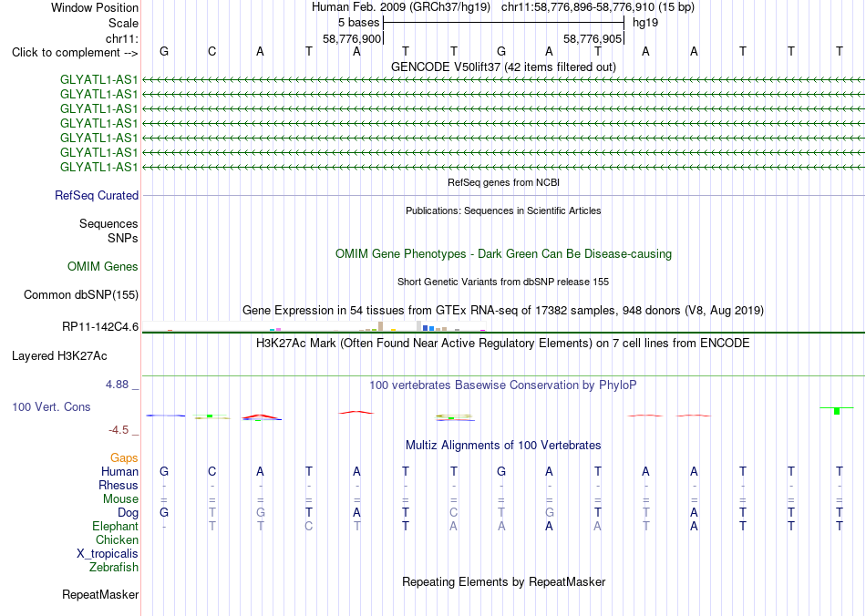Click the Dog species label

(x=129, y=513)
